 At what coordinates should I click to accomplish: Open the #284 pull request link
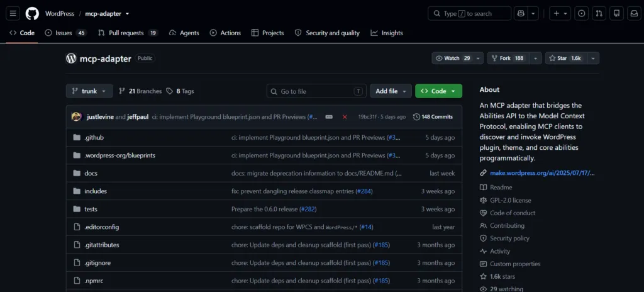pyautogui.click(x=364, y=191)
